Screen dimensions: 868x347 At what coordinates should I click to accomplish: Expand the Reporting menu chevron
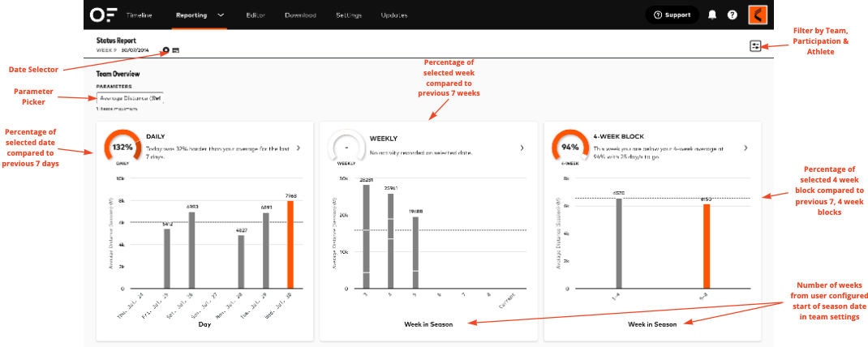221,15
